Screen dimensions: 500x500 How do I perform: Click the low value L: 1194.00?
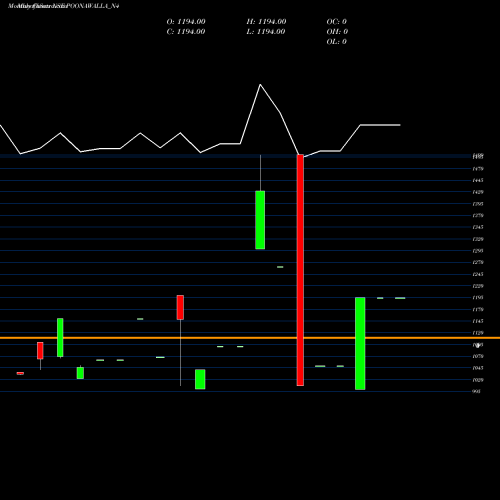[266, 32]
